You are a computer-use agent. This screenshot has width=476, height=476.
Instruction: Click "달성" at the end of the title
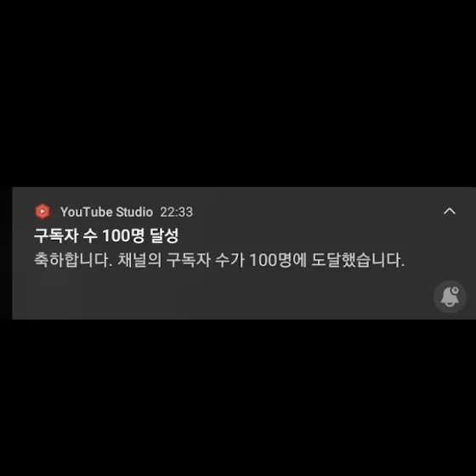point(164,235)
